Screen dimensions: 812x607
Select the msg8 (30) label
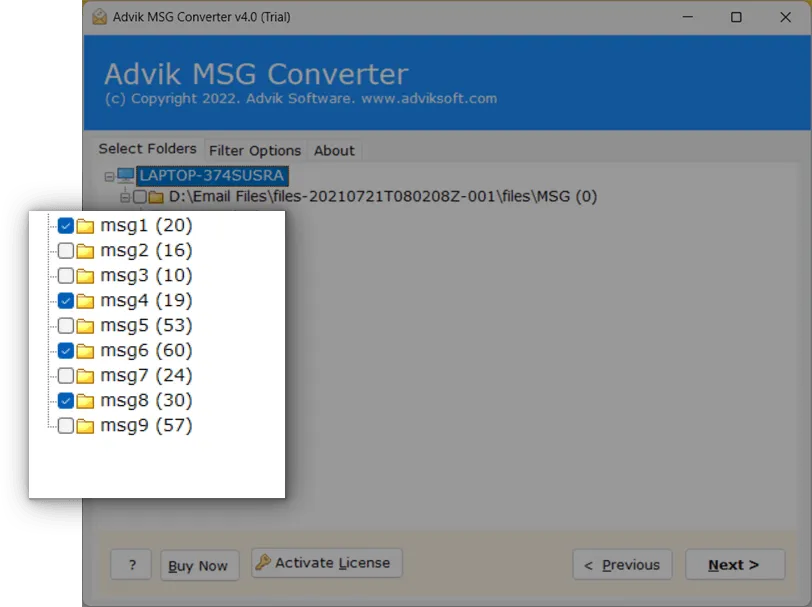(146, 400)
